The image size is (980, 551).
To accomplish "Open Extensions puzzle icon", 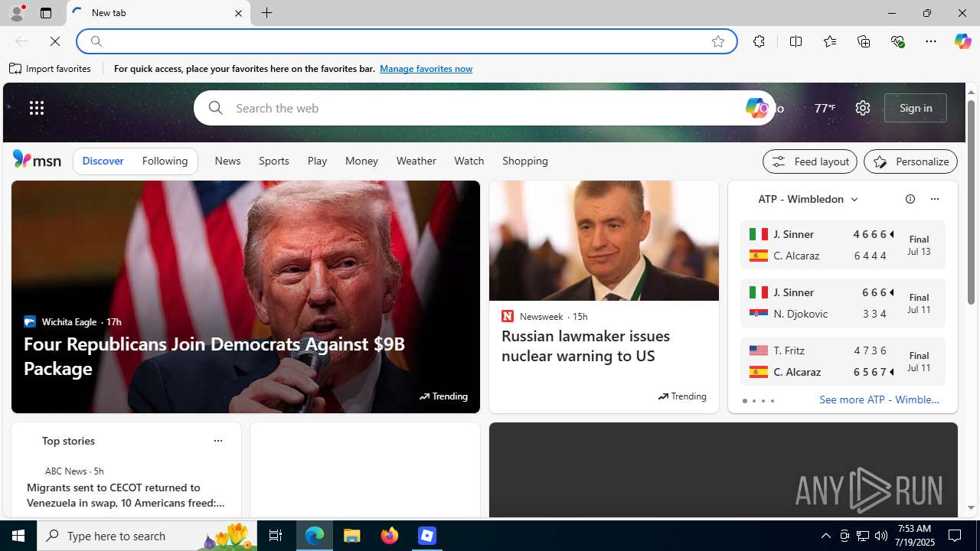I will point(759,41).
